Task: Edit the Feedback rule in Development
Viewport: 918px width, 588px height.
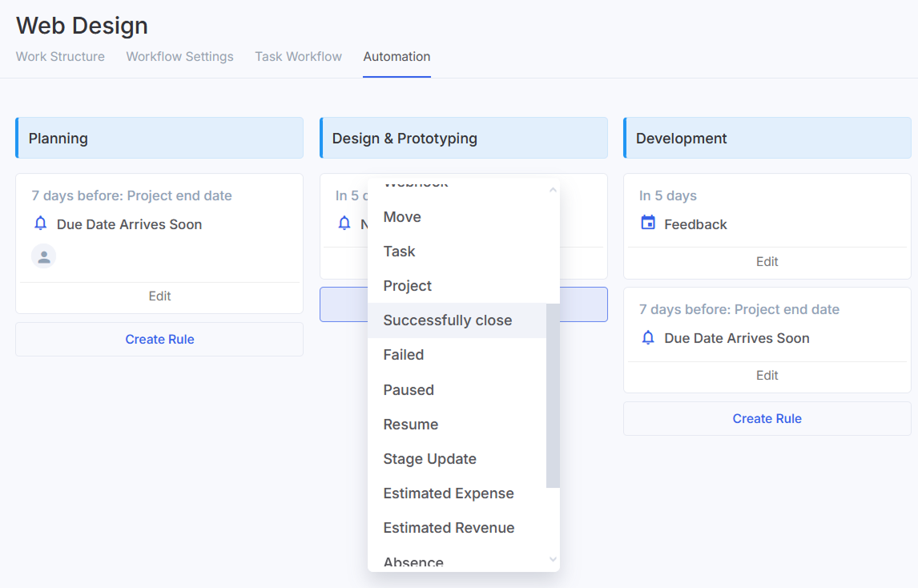Action: (x=767, y=262)
